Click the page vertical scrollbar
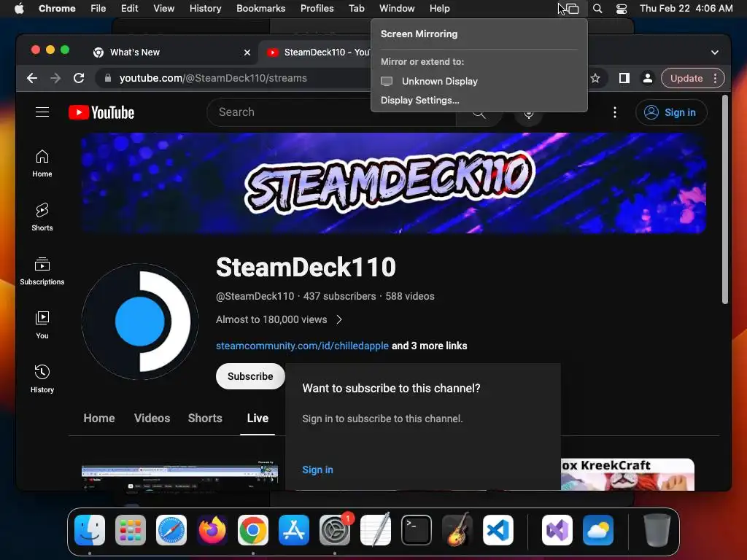The width and height of the screenshot is (747, 560). click(x=725, y=199)
